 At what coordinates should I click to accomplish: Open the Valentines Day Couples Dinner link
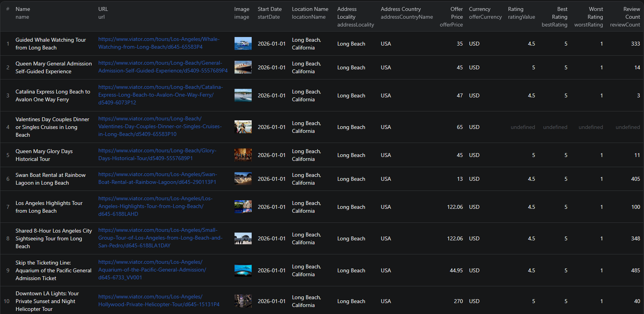coord(160,126)
